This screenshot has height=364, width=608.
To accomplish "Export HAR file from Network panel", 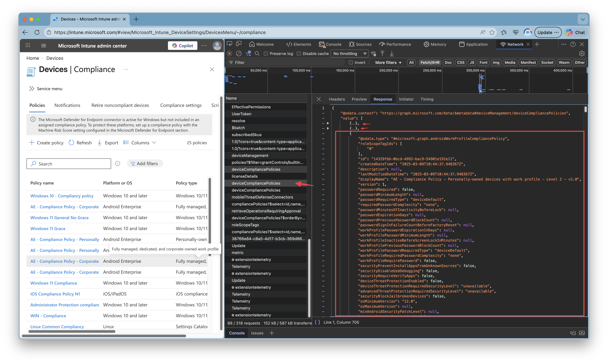I will (392, 54).
